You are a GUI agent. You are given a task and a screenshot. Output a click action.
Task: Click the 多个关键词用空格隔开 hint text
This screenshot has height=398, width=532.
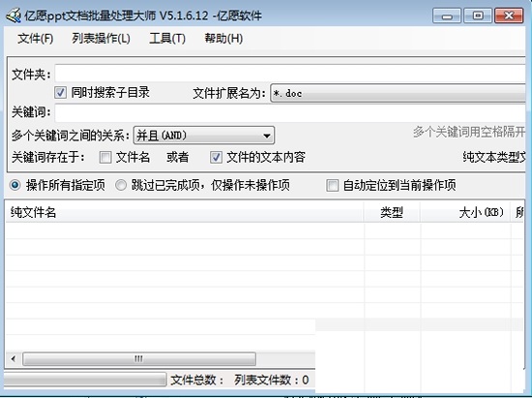[469, 132]
